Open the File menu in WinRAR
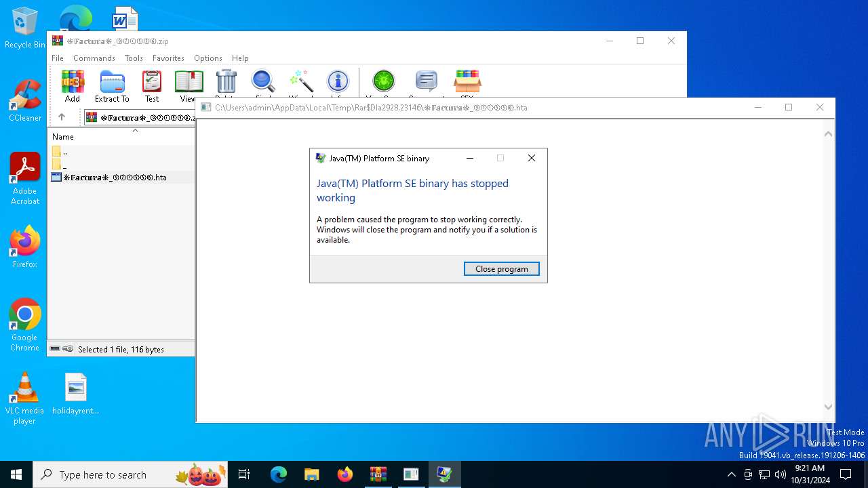Viewport: 868px width, 488px height. tap(58, 58)
